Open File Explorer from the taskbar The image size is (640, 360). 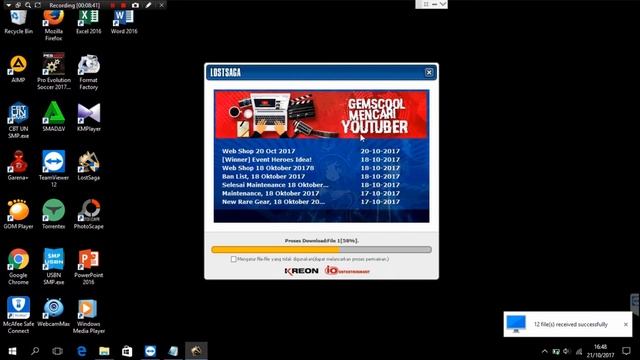pyautogui.click(x=104, y=351)
